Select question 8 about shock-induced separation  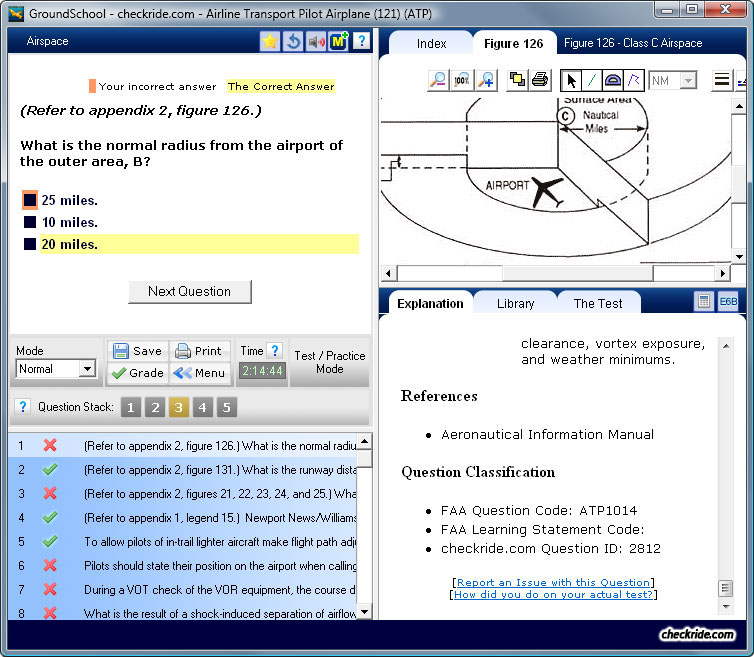click(x=183, y=613)
